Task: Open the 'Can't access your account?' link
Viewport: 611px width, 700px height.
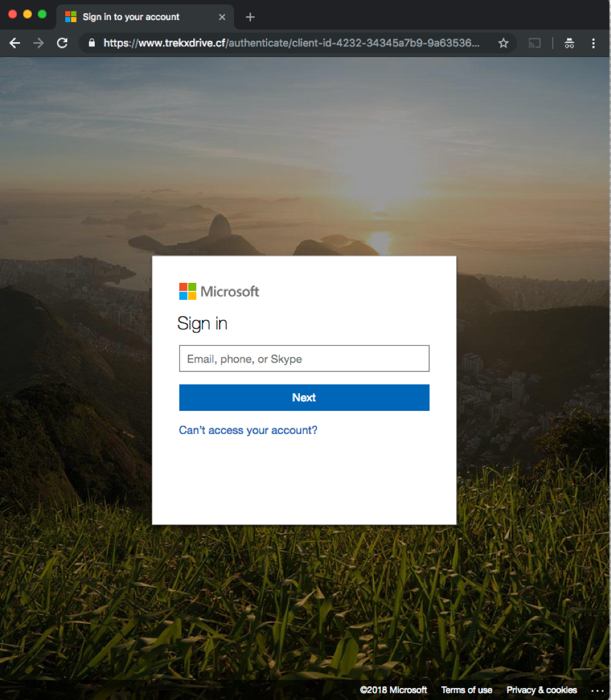Action: [248, 430]
